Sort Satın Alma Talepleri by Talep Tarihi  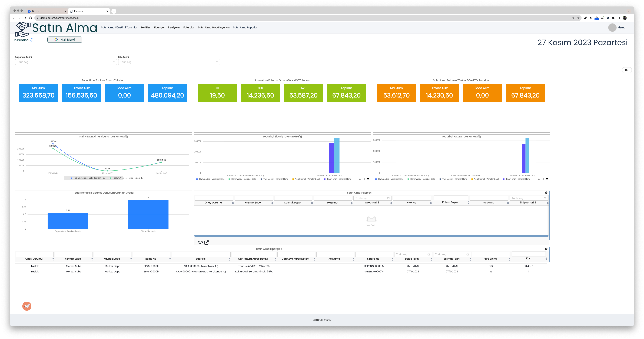point(391,203)
